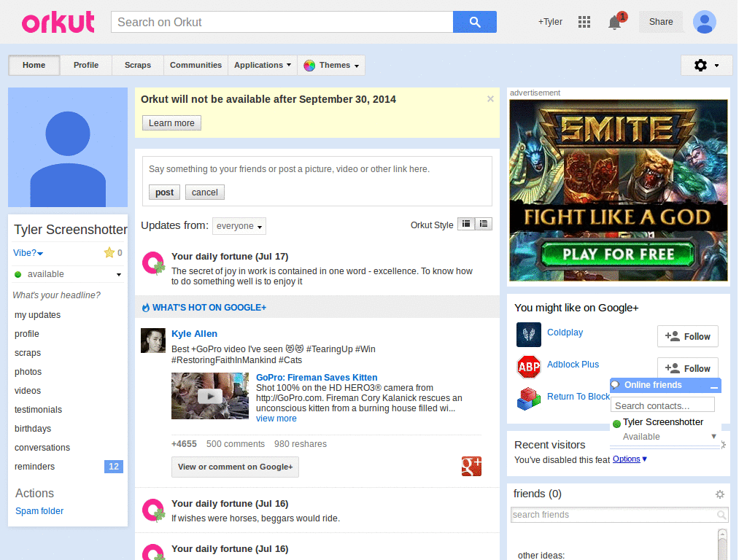Minimize the Online friends chat panel
This screenshot has width=747, height=560.
(713, 386)
